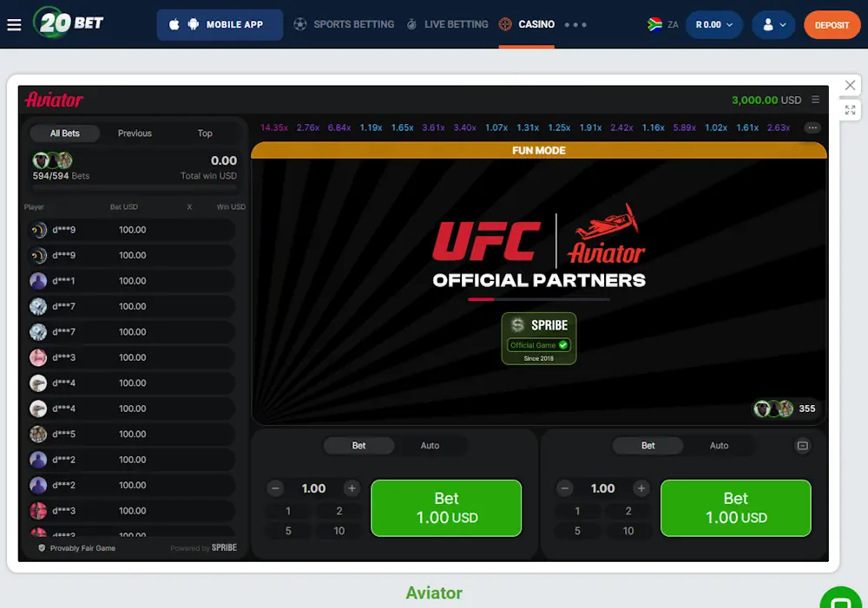Open the live chat support bubble
The height and width of the screenshot is (608, 868).
(x=842, y=600)
